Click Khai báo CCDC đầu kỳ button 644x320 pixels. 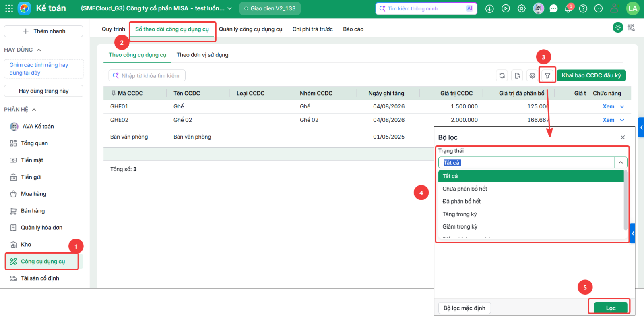591,75
